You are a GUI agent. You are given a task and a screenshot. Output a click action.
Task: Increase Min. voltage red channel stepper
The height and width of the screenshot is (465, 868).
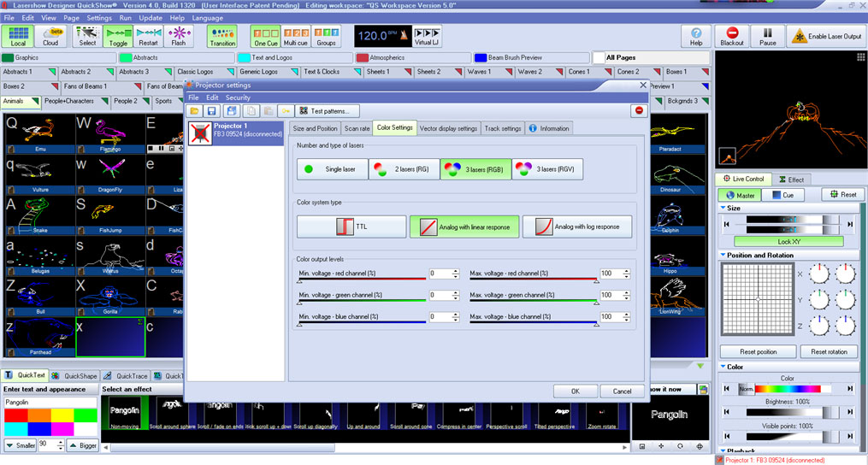[456, 271]
